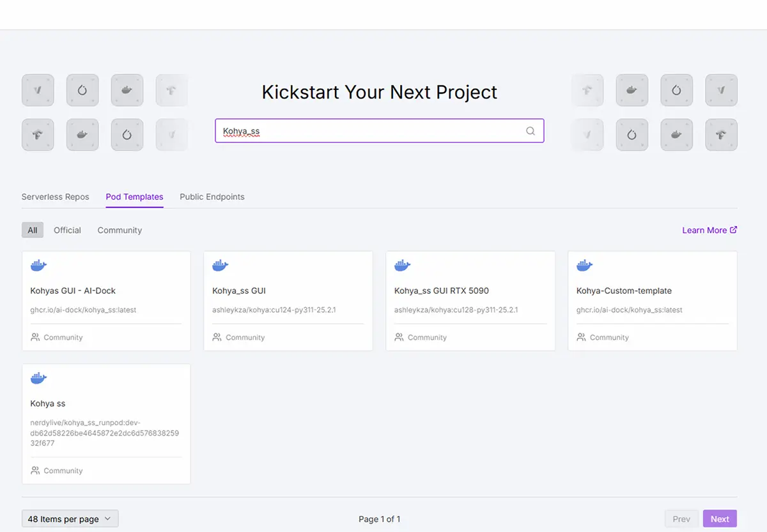Click image name under Kohya-Custom-template
The height and width of the screenshot is (532, 767).
click(630, 310)
